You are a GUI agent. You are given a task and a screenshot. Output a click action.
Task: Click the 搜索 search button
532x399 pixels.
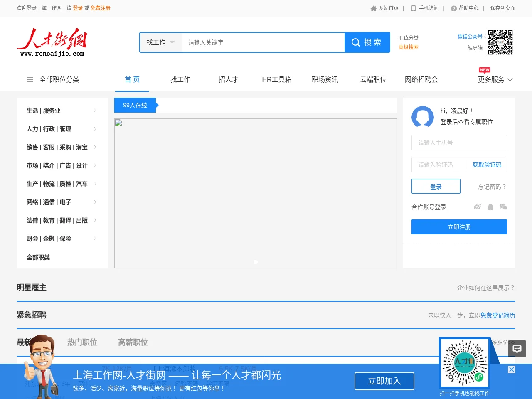coord(367,42)
